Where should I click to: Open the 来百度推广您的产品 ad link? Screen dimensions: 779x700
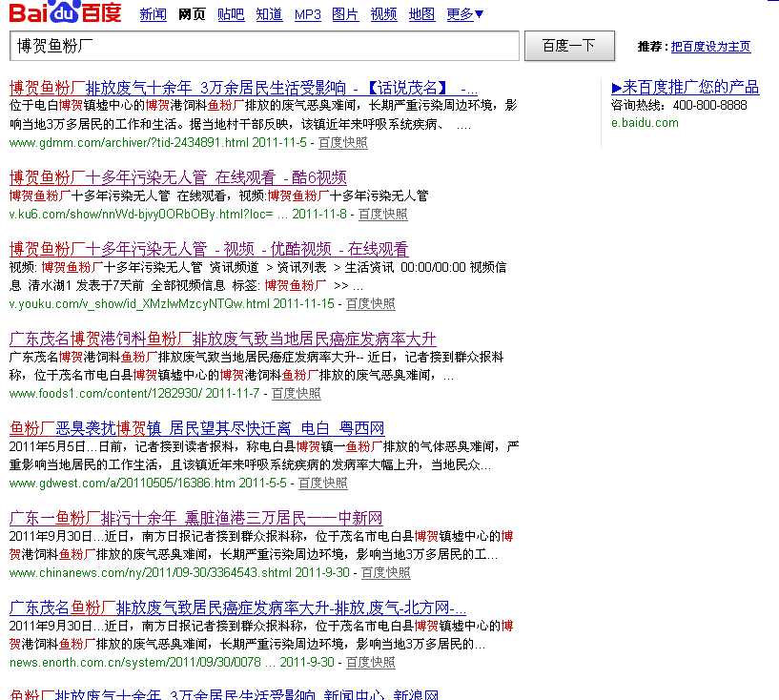pyautogui.click(x=685, y=88)
